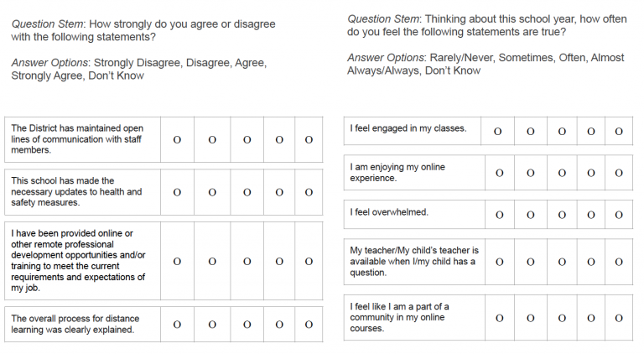Mark Don't Know for professional development statement
The image size is (644, 354).
point(309,261)
